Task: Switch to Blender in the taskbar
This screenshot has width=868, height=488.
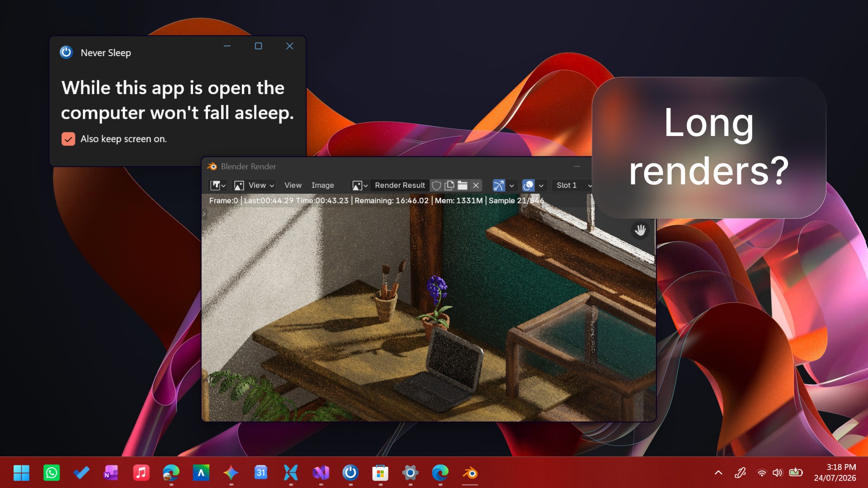Action: click(470, 473)
